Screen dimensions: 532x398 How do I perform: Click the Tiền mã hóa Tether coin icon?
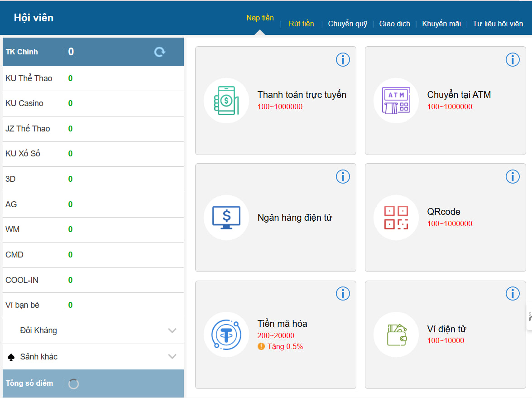tap(226, 335)
